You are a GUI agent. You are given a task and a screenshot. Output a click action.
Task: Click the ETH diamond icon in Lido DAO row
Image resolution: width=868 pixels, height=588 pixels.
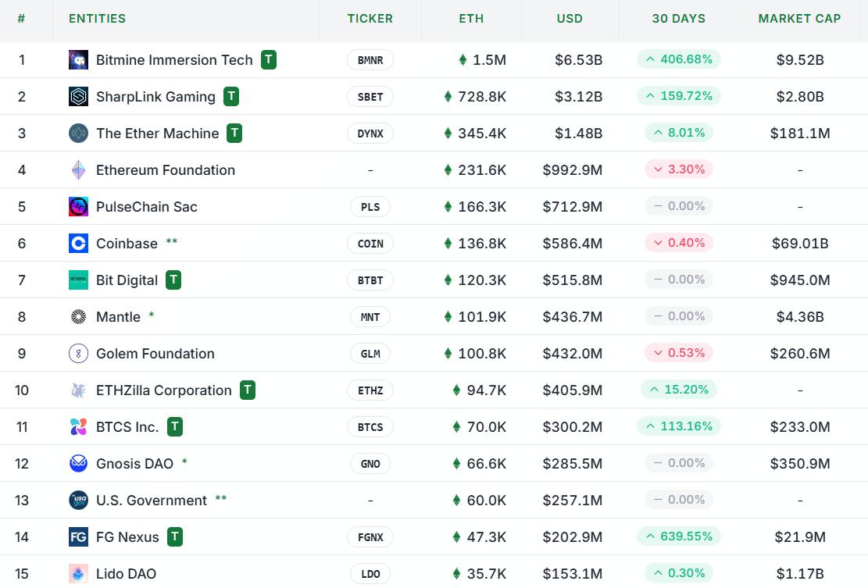coord(457,574)
